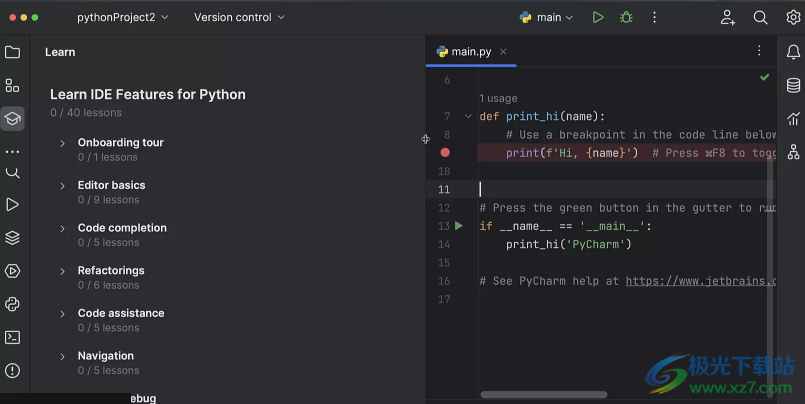This screenshot has width=805, height=404.
Task: Click Refactorings module title
Action: (111, 270)
